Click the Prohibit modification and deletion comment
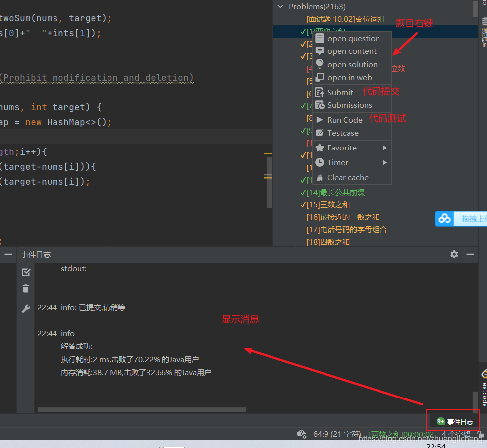The image size is (487, 448). click(x=97, y=78)
